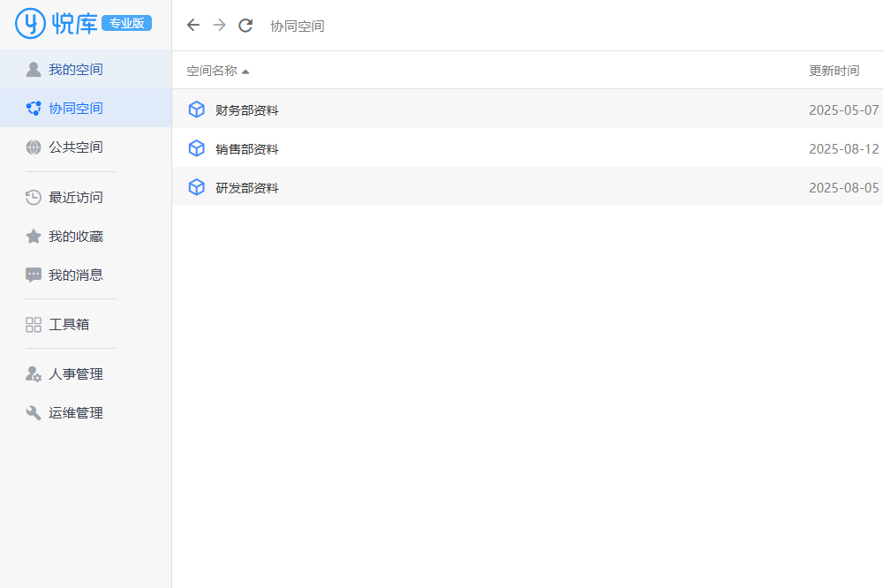The width and height of the screenshot is (883, 588).
Task: Click the forward arrow navigation icon
Action: pyautogui.click(x=219, y=26)
